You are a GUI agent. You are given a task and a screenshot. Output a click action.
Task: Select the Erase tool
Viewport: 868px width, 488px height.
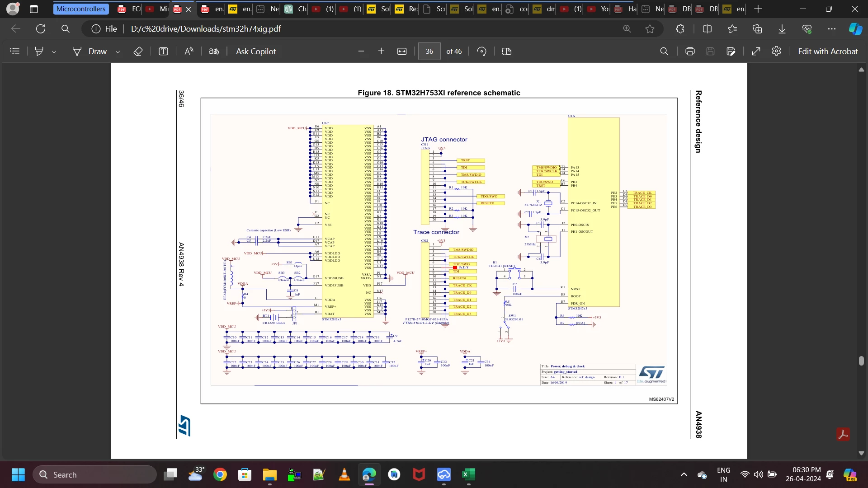(x=138, y=52)
